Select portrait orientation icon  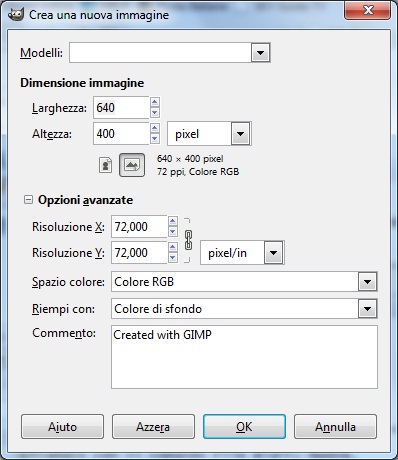[106, 165]
